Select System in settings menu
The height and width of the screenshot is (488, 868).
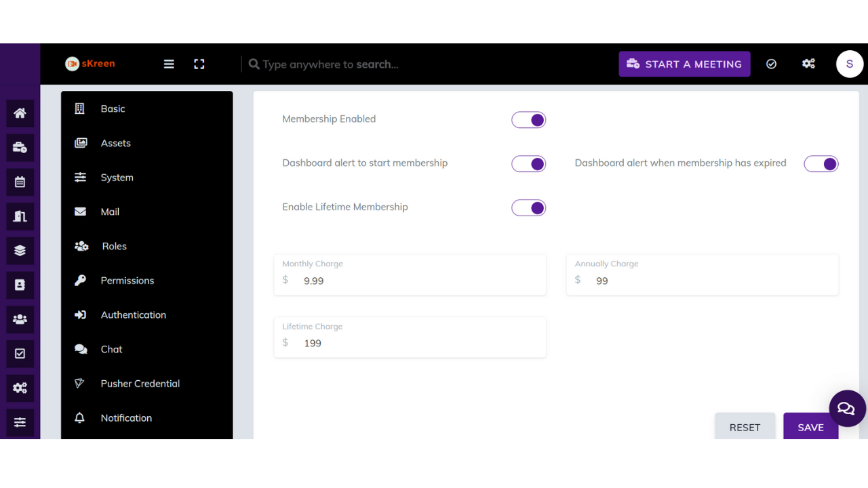tap(146, 178)
